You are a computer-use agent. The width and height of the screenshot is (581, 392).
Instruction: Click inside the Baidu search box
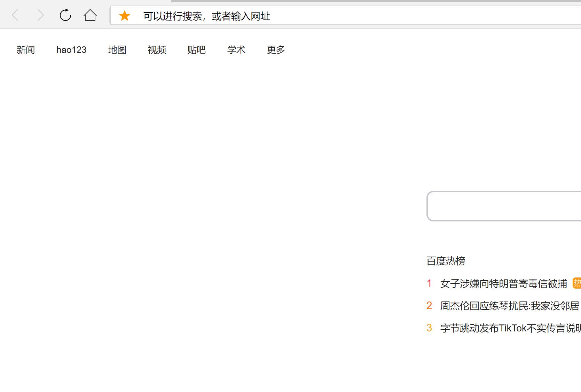tap(505, 206)
